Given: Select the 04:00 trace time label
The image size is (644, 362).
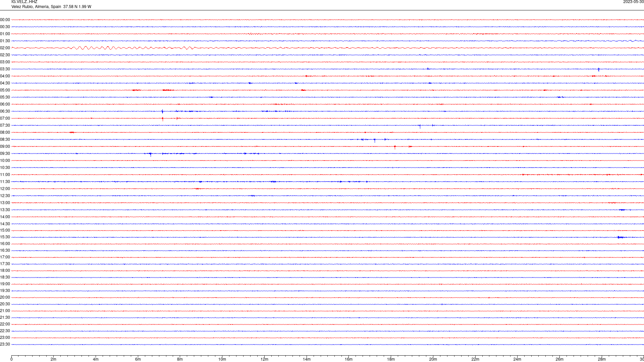Looking at the screenshot, I should pyautogui.click(x=5, y=76).
